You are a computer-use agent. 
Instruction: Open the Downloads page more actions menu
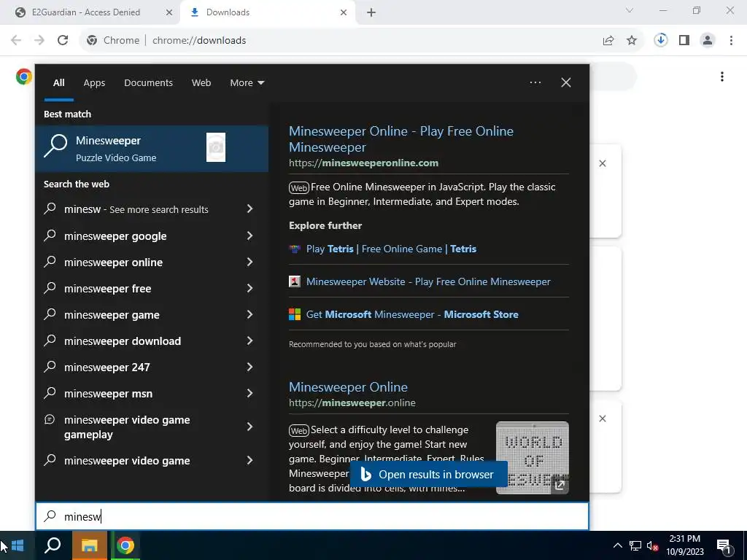722,77
